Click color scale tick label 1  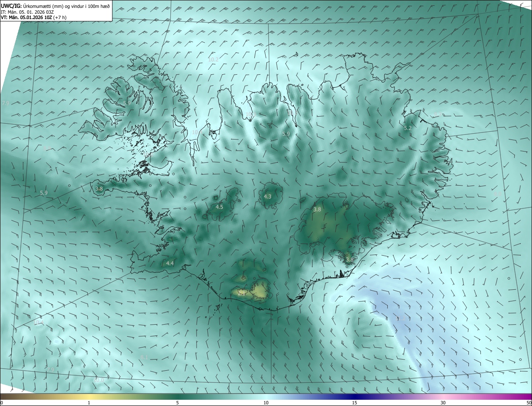tap(89, 403)
